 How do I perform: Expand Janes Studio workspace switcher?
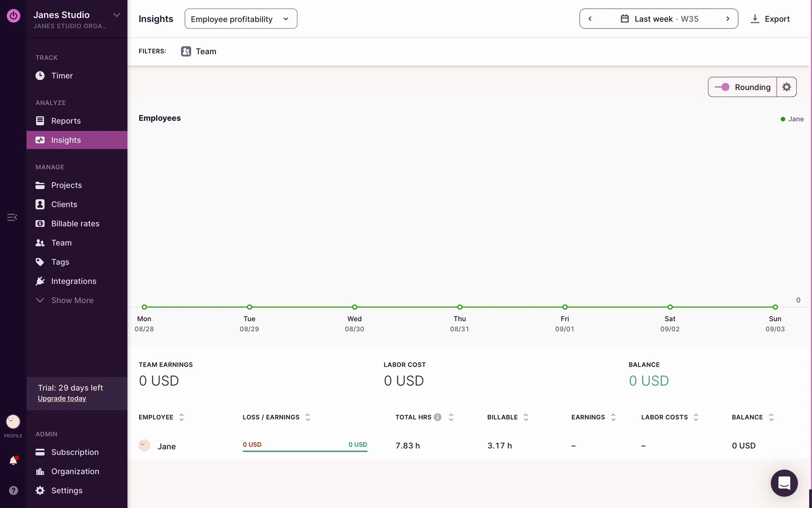click(x=116, y=15)
